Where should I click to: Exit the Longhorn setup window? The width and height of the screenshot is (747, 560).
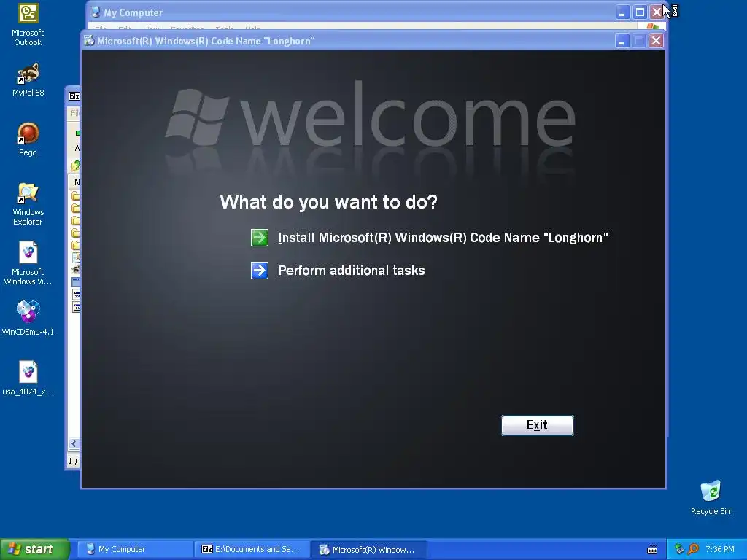538,425
